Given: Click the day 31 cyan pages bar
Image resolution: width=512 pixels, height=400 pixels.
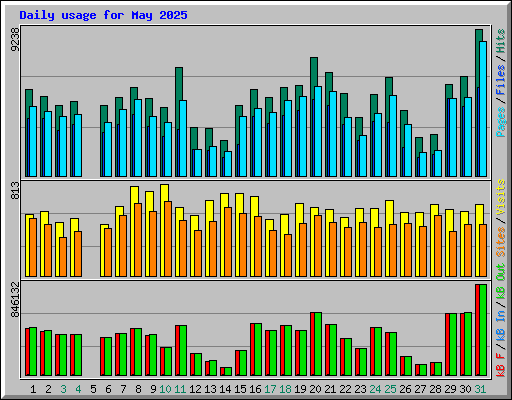Looking at the screenshot, I should pos(483,109).
